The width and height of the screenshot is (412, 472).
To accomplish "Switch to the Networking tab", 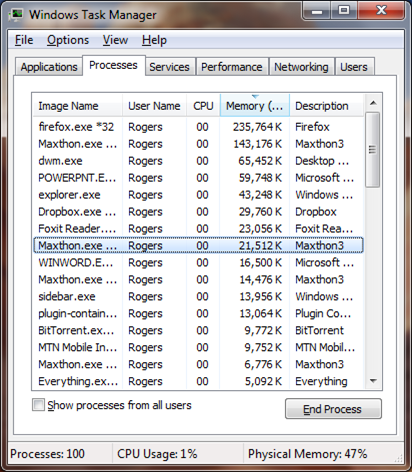I will (x=301, y=67).
